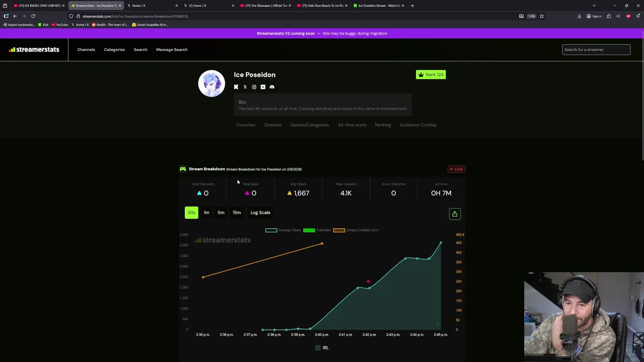The image size is (644, 362).
Task: Toggle Unique Chatters (5m) legend series
Action: click(x=356, y=230)
